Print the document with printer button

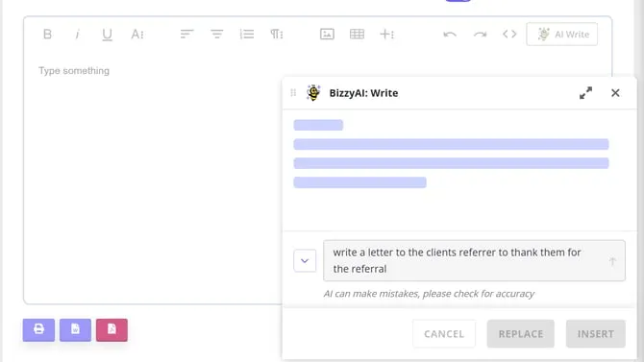[x=38, y=329]
